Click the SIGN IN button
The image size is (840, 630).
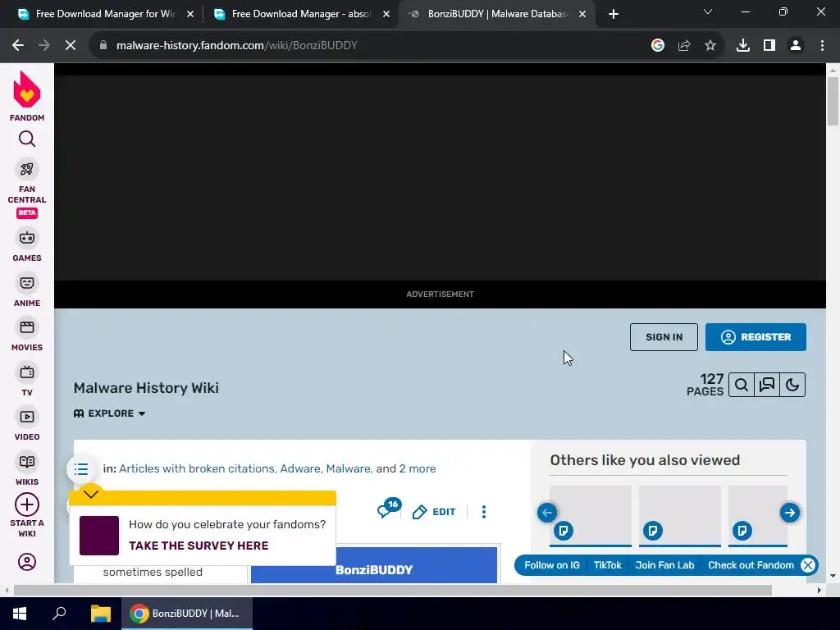point(664,337)
